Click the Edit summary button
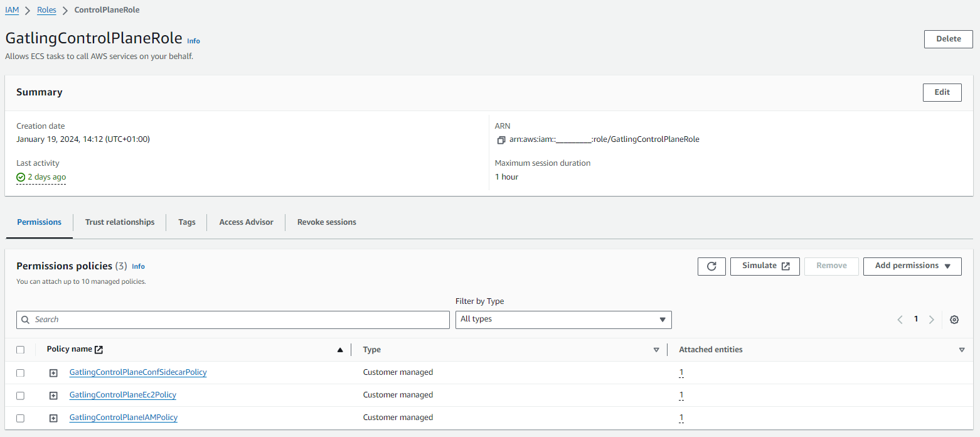 (x=942, y=92)
